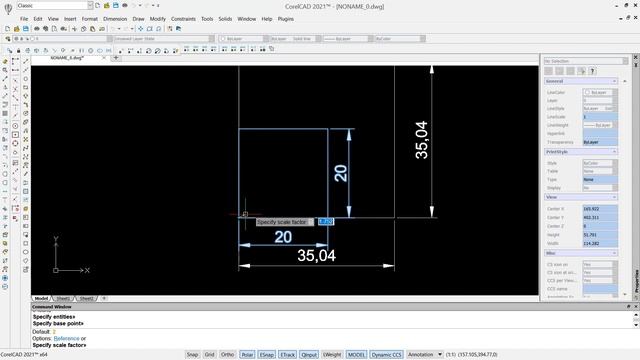
Task: Switch to Sheet2 tab
Action: tap(86, 299)
